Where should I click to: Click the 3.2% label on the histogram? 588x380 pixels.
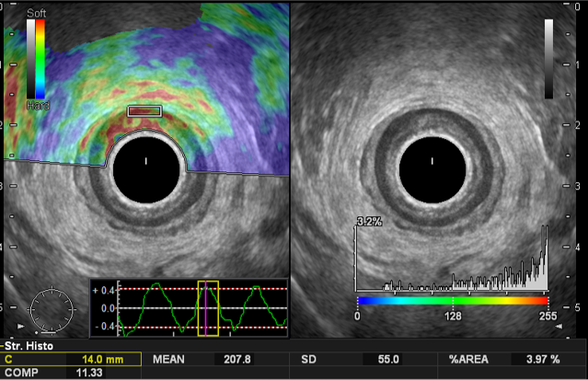(367, 222)
